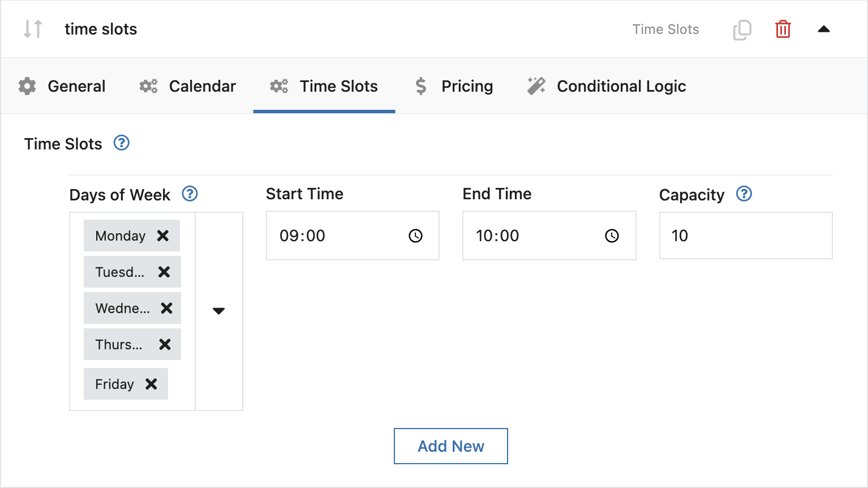Image resolution: width=868 pixels, height=488 pixels.
Task: Select the Pricing tab
Action: tap(454, 86)
